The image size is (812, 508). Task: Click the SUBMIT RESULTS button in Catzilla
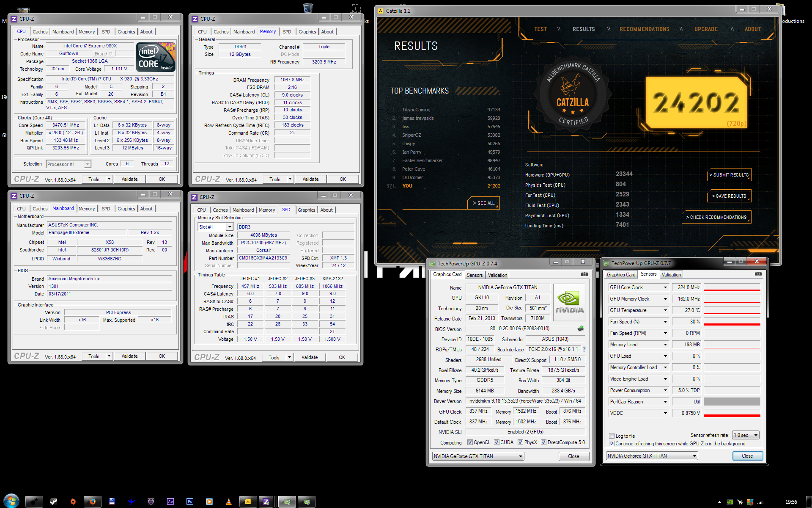[729, 175]
